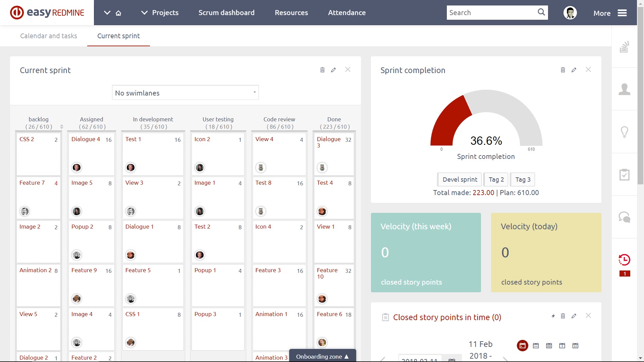Open the chat bubbles sidebar icon
This screenshot has height=362, width=644.
click(x=624, y=217)
